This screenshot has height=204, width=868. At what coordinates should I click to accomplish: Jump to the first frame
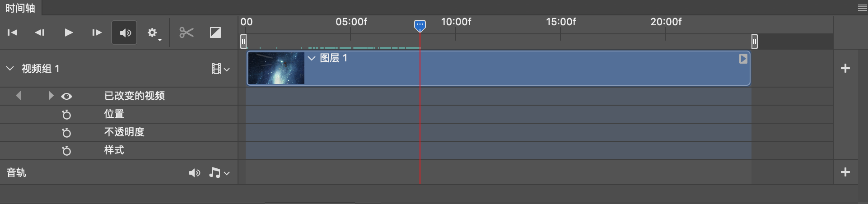coord(13,32)
